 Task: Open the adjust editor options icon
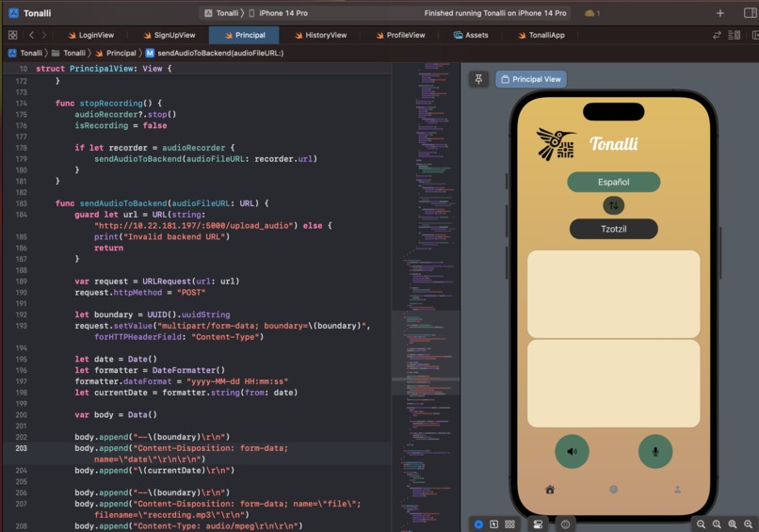coord(734,35)
